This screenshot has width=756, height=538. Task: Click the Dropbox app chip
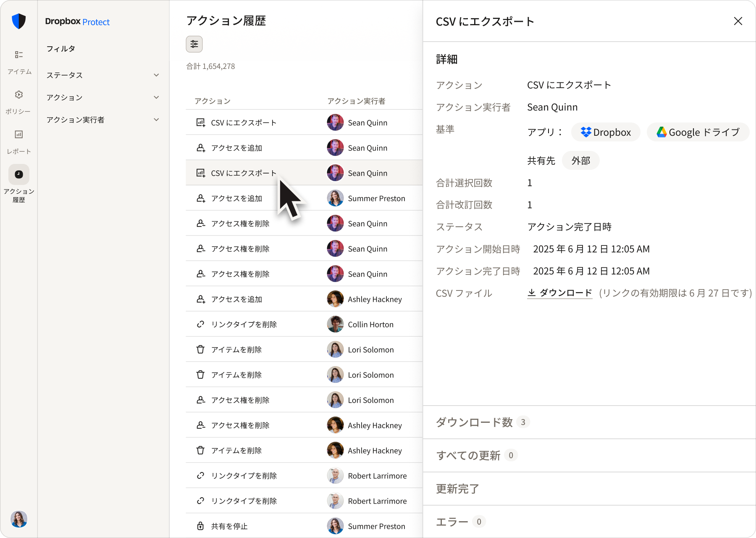606,132
